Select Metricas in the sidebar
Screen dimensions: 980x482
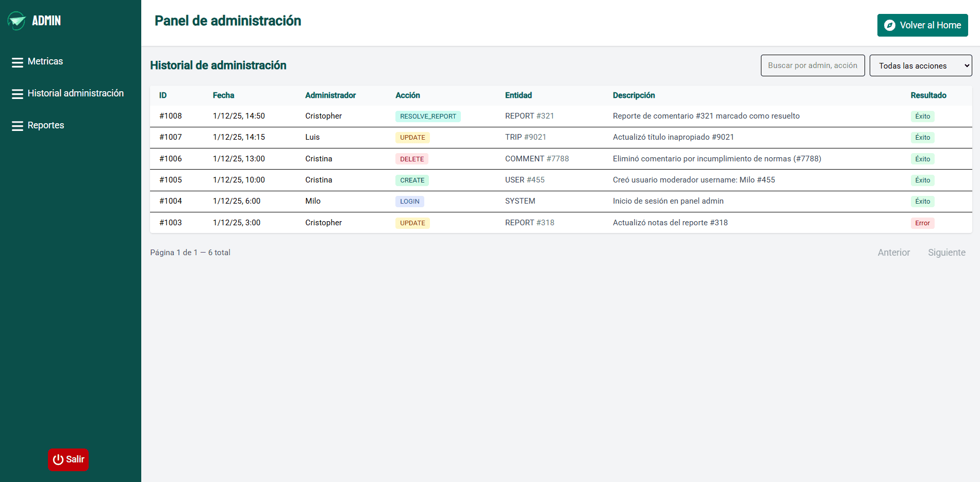45,61
